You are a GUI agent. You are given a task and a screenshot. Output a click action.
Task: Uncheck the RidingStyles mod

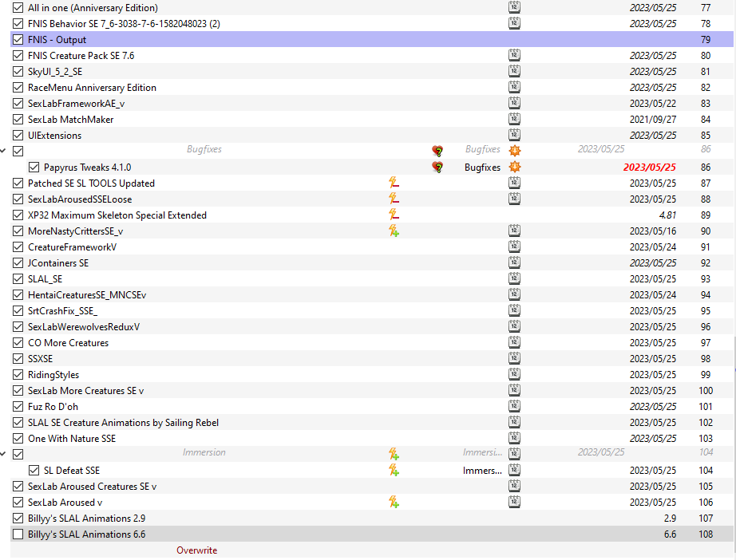pos(18,374)
